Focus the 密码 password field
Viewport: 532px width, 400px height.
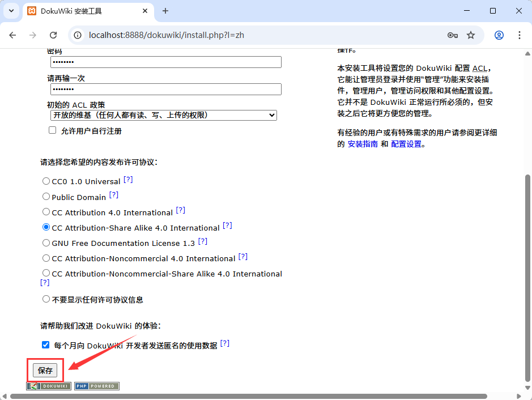pos(166,62)
